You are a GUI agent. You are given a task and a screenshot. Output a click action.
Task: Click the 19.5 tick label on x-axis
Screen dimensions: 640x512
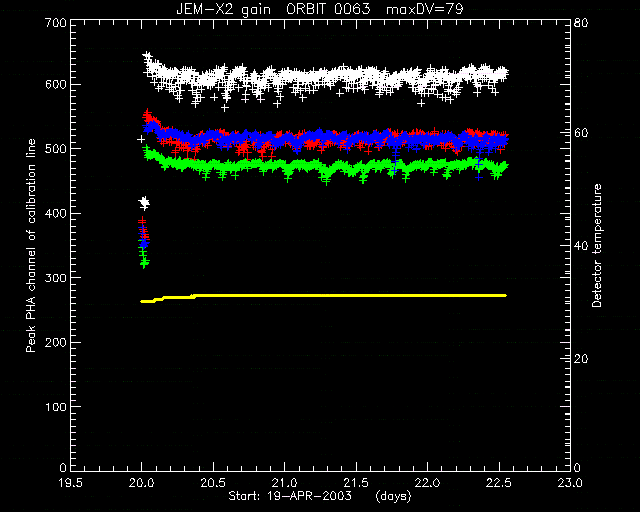tap(70, 483)
